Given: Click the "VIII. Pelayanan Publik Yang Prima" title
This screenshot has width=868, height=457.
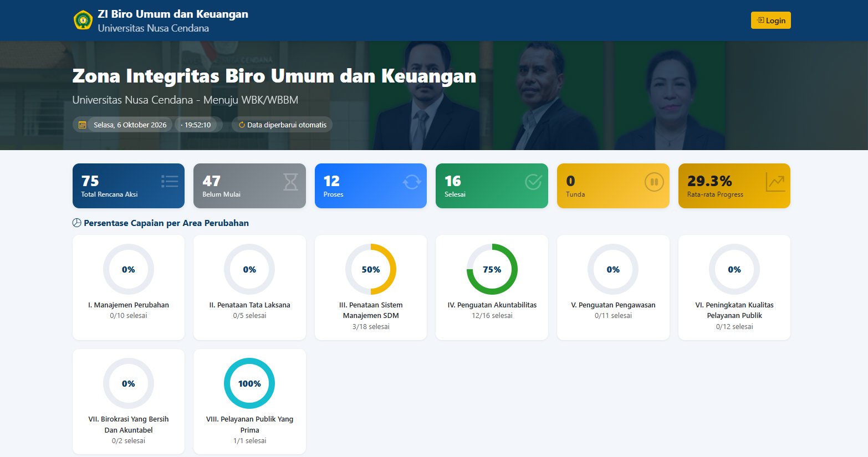Looking at the screenshot, I should [249, 424].
